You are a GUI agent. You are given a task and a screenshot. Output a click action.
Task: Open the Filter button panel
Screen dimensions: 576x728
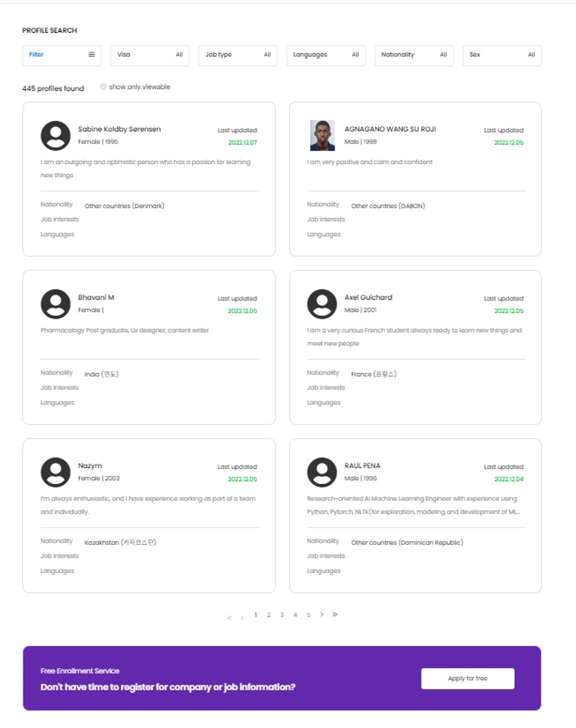tap(62, 55)
